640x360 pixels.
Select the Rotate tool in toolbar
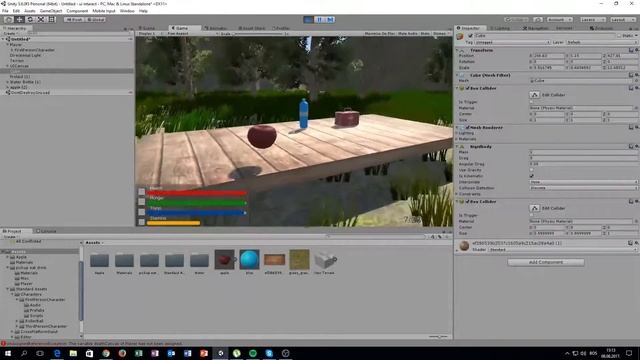coord(30,19)
